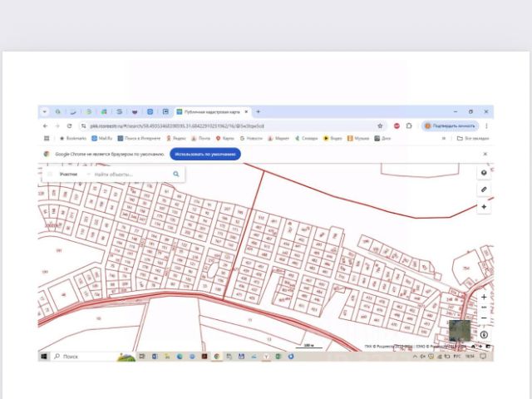Screen dimensions: 532x399
Task: Zoom out the cadastral map
Action: tap(484, 318)
